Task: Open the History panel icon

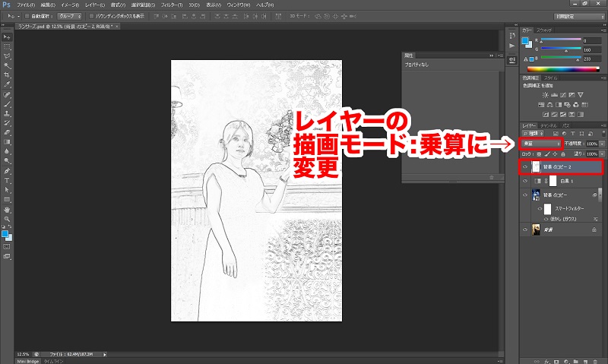Action: pos(512,36)
